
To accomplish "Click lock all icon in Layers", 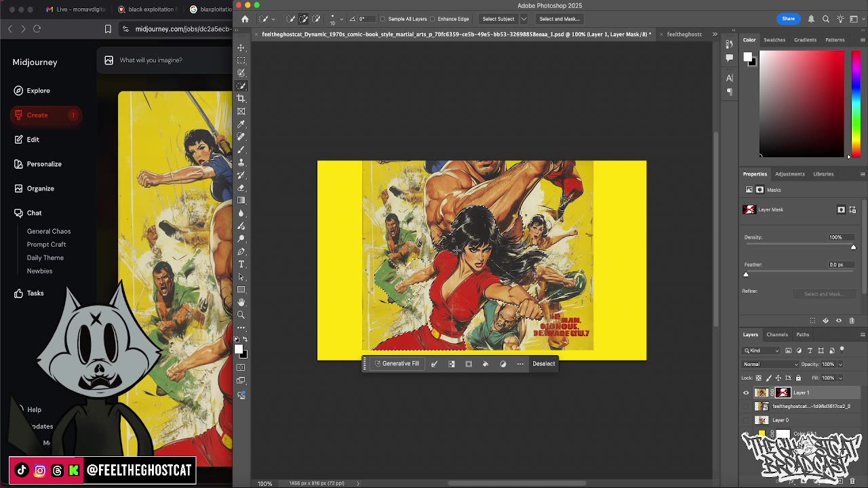I will click(x=798, y=378).
